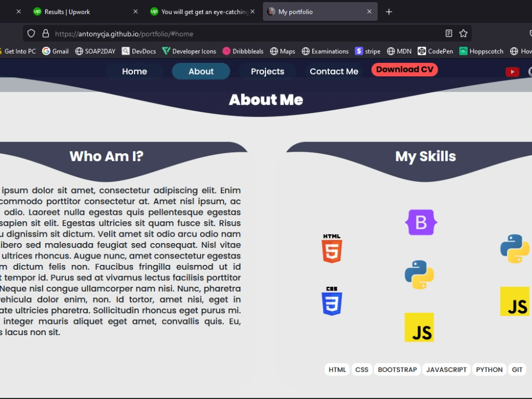Select the HTML skill tag
Screen dimensions: 532x399
(x=337, y=370)
